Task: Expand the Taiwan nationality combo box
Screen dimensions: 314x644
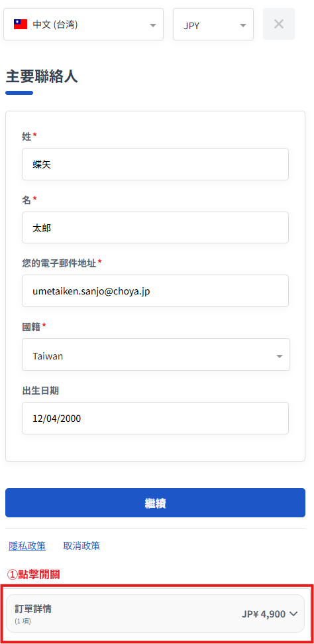Action: click(x=156, y=354)
